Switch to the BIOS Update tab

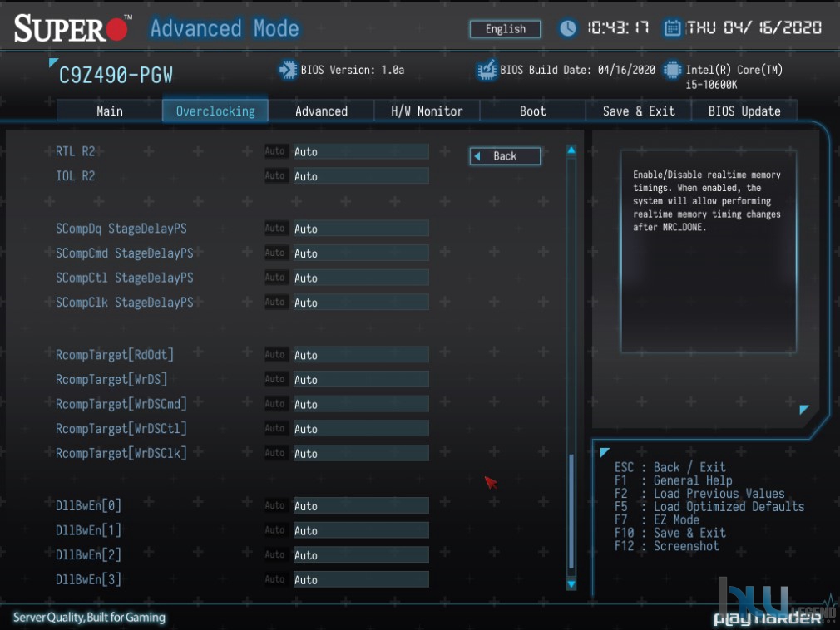tap(744, 111)
